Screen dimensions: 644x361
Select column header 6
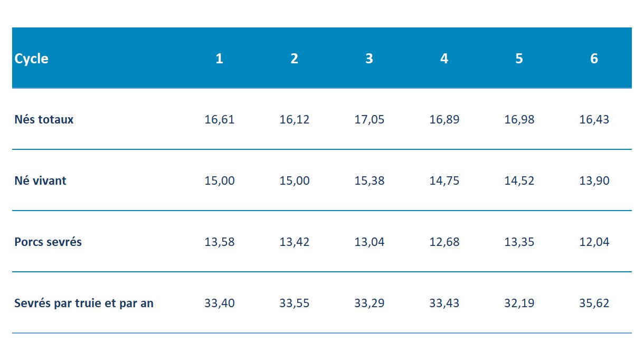click(594, 59)
